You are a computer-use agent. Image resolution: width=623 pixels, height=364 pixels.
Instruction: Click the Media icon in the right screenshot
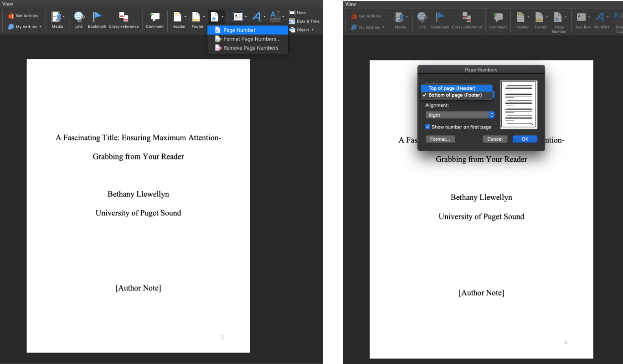[400, 17]
